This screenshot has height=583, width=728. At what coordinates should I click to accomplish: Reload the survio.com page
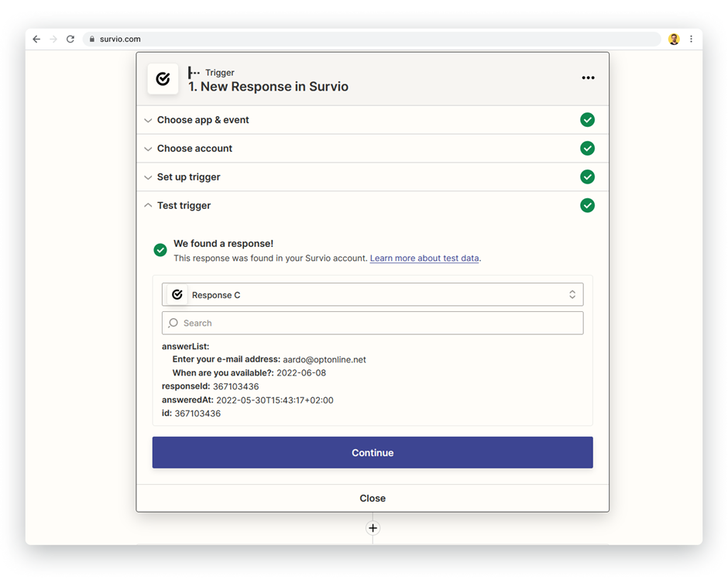(70, 39)
